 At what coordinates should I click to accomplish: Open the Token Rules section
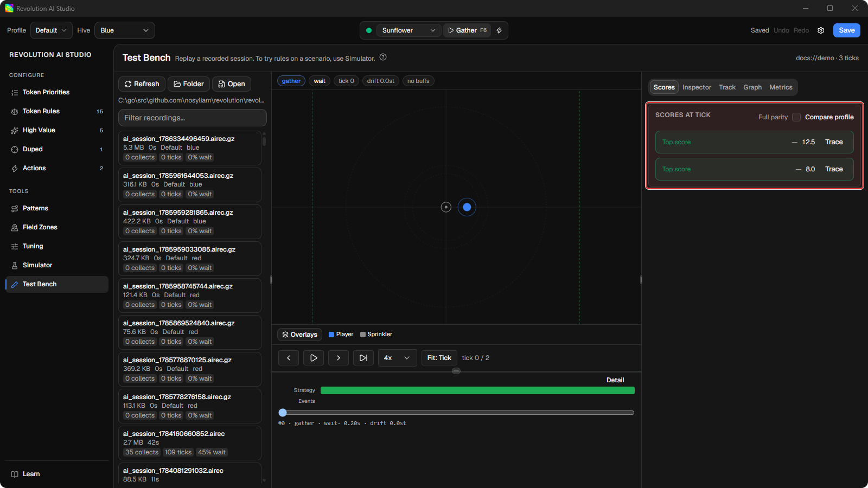(x=56, y=111)
